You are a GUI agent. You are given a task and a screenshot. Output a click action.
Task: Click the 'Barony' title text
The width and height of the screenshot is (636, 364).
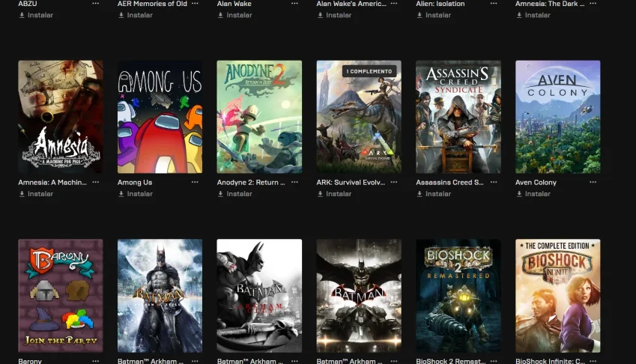click(x=30, y=361)
